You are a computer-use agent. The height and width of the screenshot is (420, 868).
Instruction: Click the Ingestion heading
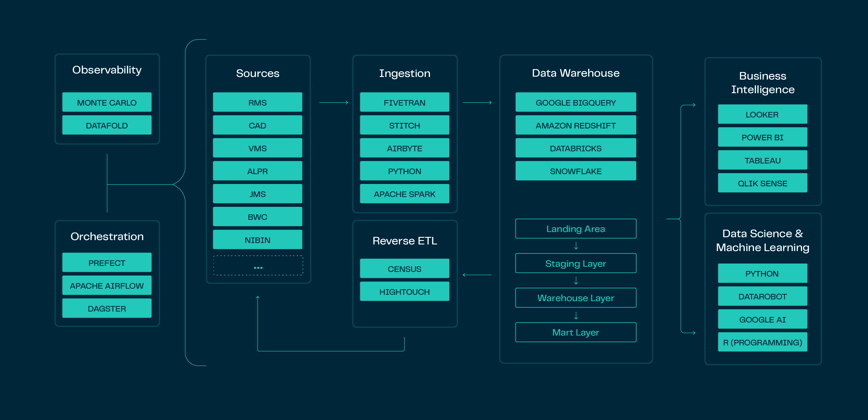click(404, 73)
